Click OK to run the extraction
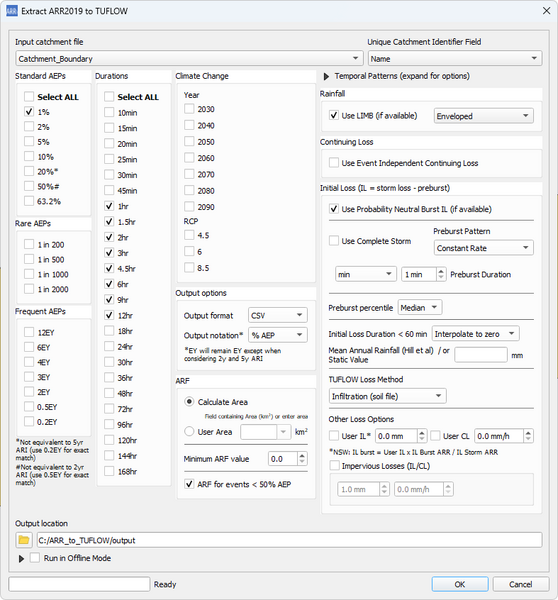Screen dimensions: 558x600 click(460, 584)
